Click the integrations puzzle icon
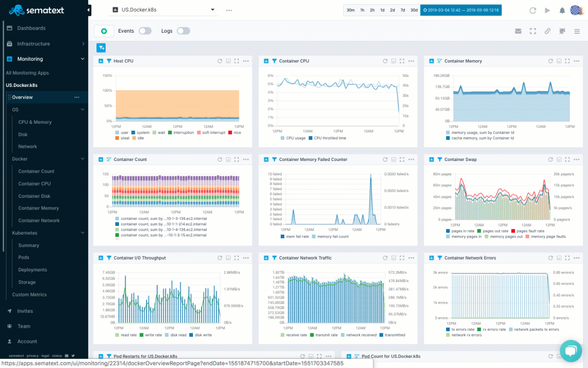 point(562,31)
